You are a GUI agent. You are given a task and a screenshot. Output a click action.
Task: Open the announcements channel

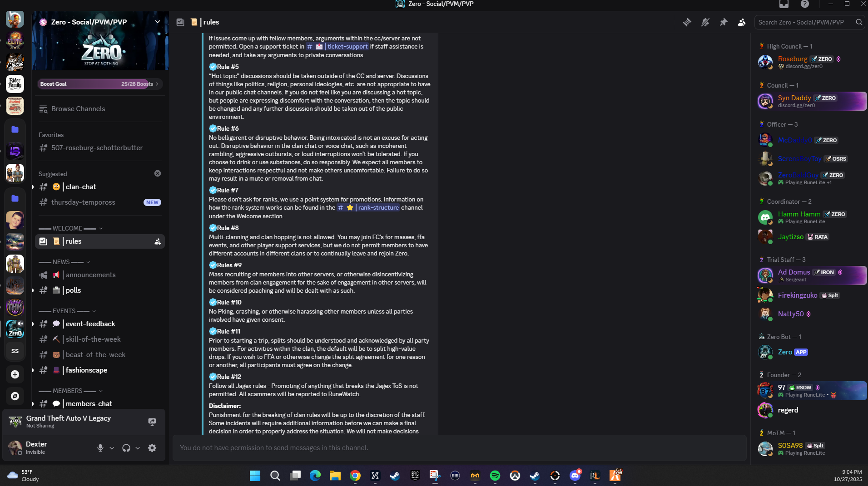point(90,275)
